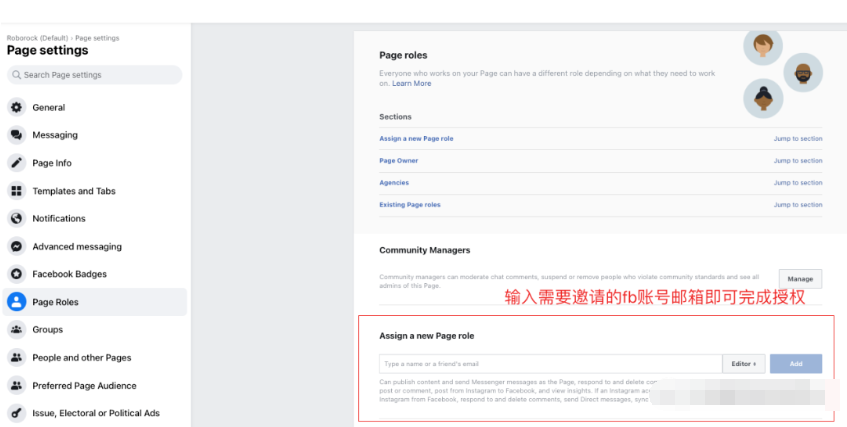The image size is (847, 427).
Task: Click the Existing Page roles section link
Action: coord(410,205)
